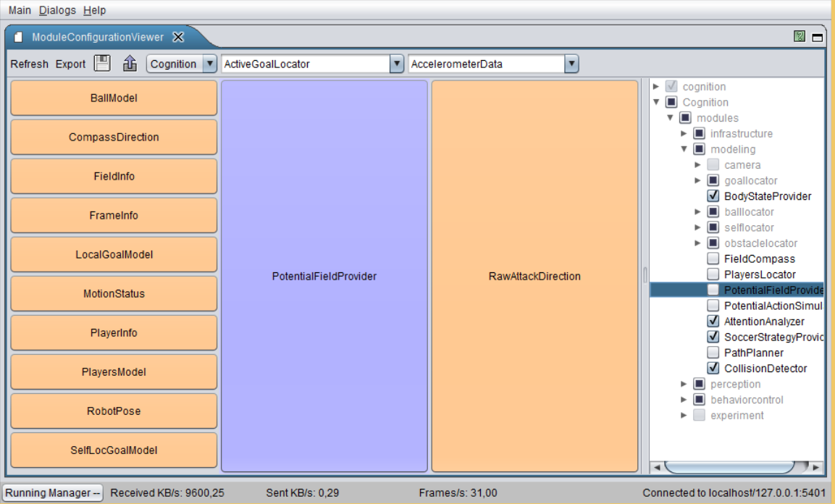The image size is (835, 504).
Task: Expand the perception tree node
Action: coord(684,385)
